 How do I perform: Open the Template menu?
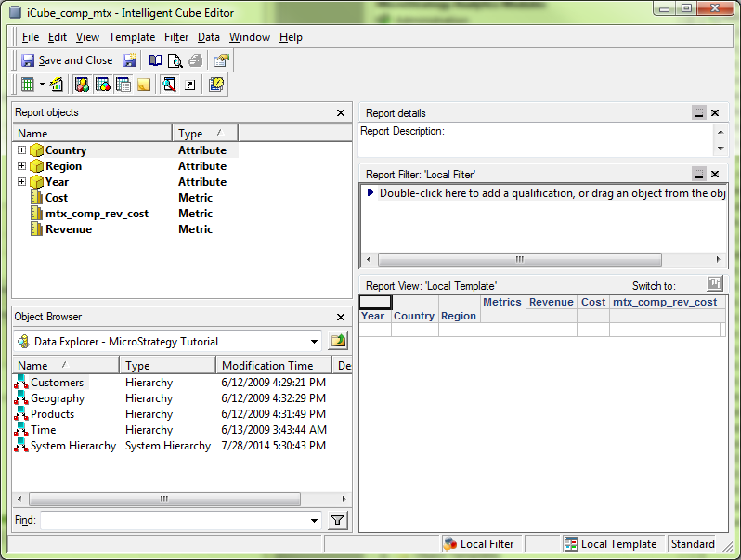(x=132, y=37)
